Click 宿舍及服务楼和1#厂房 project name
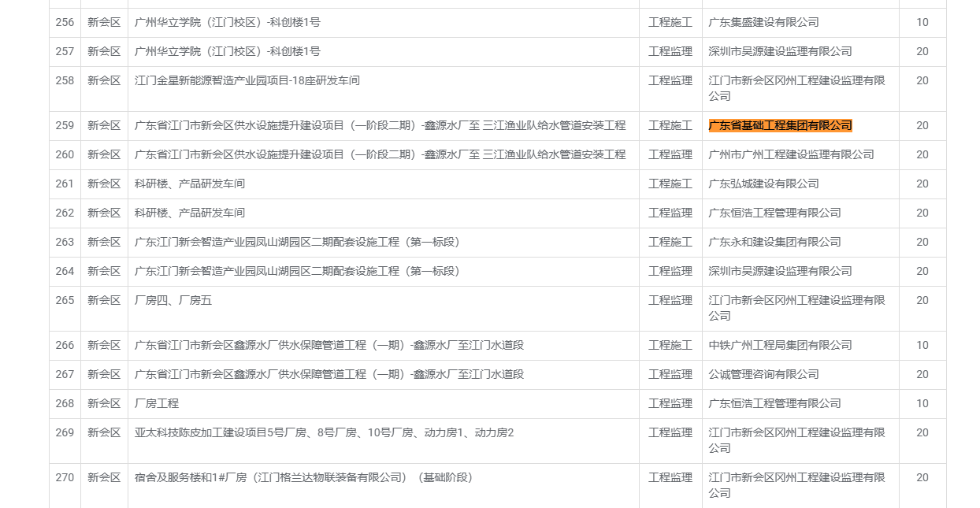Viewport: 980px width, 508px height. tap(303, 477)
